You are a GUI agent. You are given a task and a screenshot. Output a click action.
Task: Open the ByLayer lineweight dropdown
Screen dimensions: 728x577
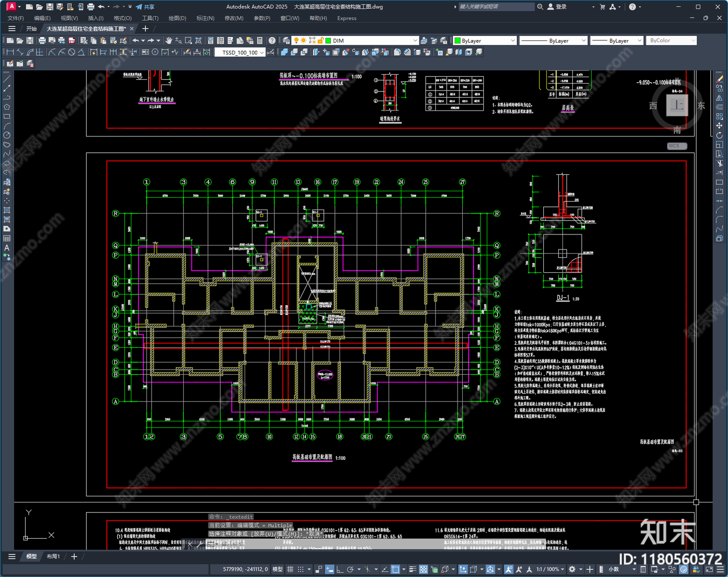[639, 40]
